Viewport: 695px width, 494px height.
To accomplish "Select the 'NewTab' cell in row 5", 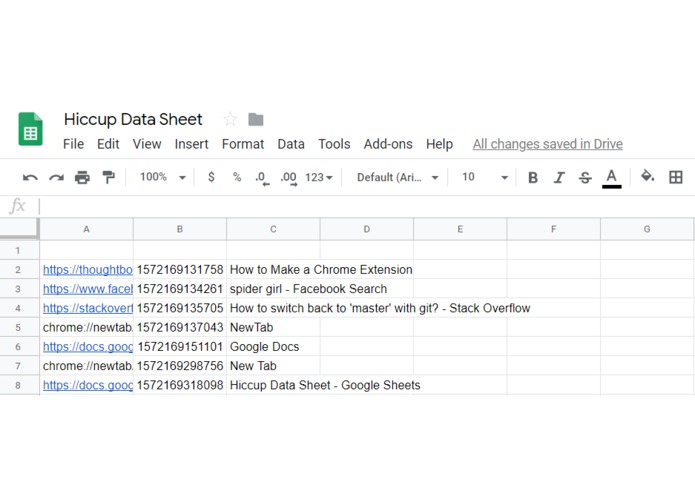I will (x=273, y=327).
